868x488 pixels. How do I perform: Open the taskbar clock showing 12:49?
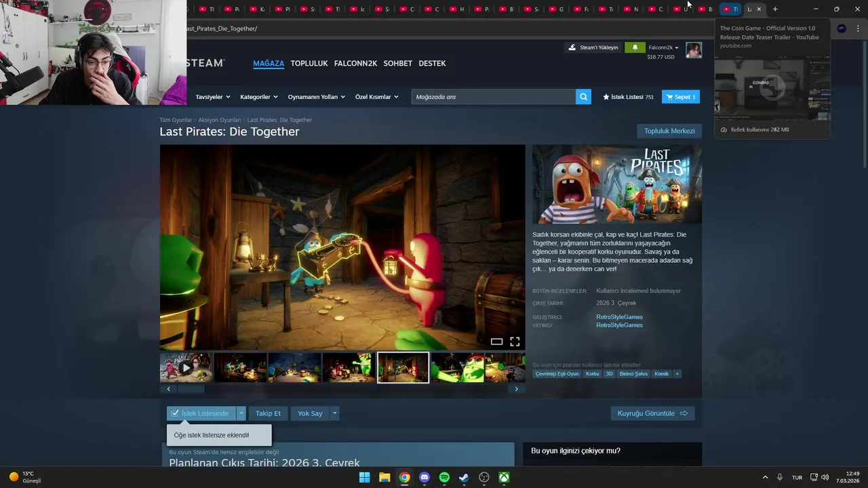(x=848, y=477)
